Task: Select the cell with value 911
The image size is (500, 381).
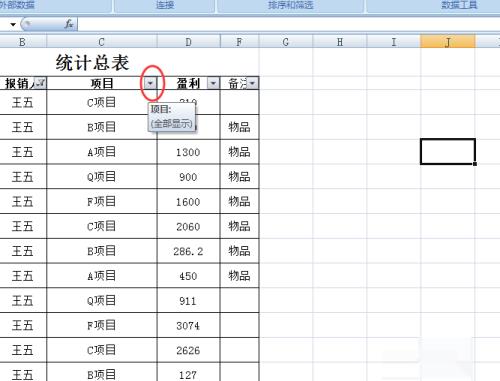Action: tap(188, 301)
